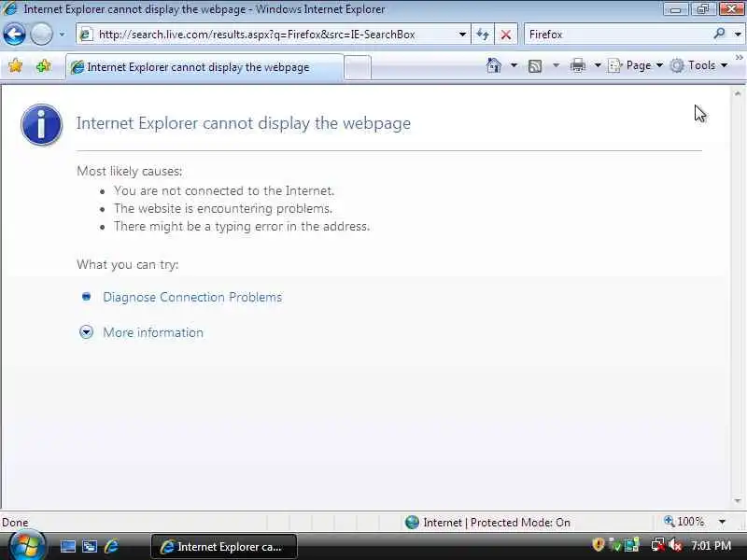Open the Tools menu
Screen dimensions: 747x560
(698, 65)
